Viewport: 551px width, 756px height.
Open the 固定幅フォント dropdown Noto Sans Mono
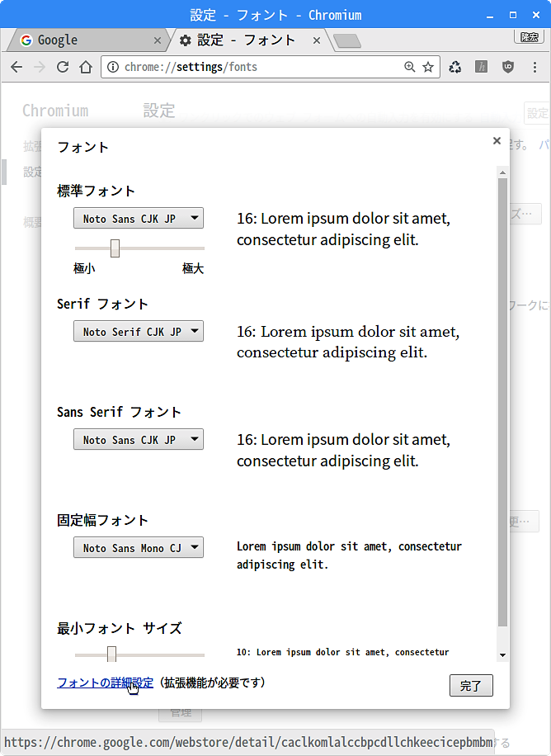(139, 548)
